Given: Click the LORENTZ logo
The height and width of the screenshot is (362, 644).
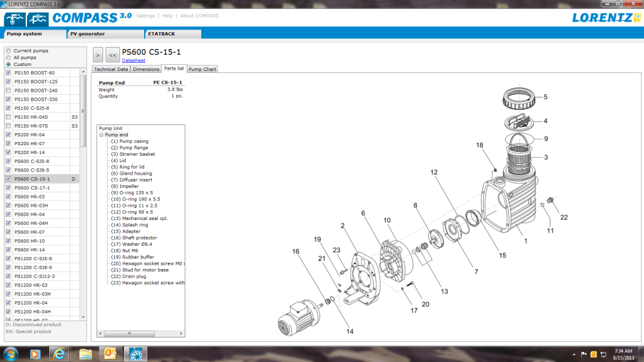Looking at the screenshot, I should click(x=606, y=18).
